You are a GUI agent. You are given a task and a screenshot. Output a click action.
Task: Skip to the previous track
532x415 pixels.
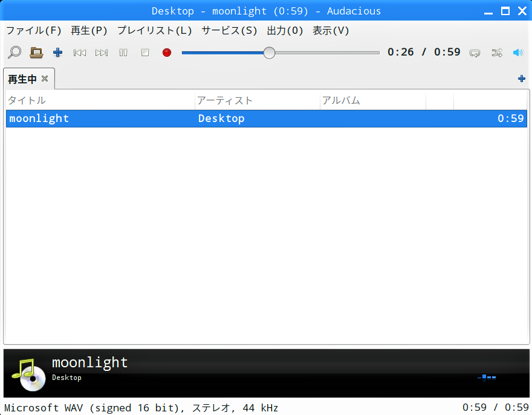tap(80, 53)
